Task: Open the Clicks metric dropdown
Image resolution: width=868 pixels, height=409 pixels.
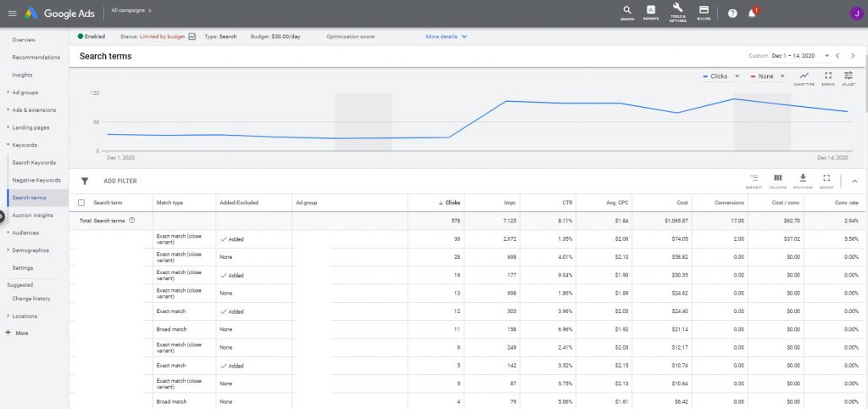Action: pos(721,76)
